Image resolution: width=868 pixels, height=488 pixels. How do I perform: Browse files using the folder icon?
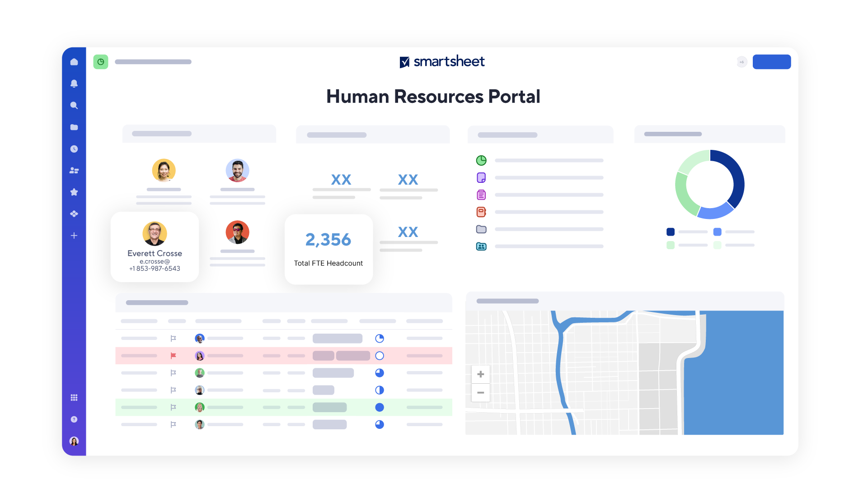(x=74, y=127)
